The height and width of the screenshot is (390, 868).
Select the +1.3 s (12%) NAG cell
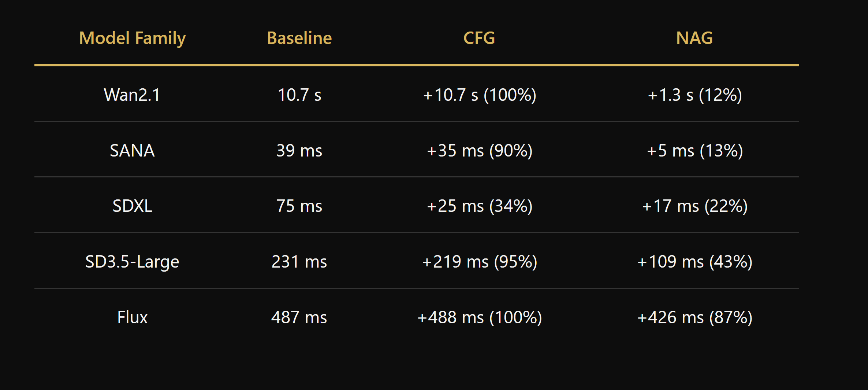pos(695,95)
